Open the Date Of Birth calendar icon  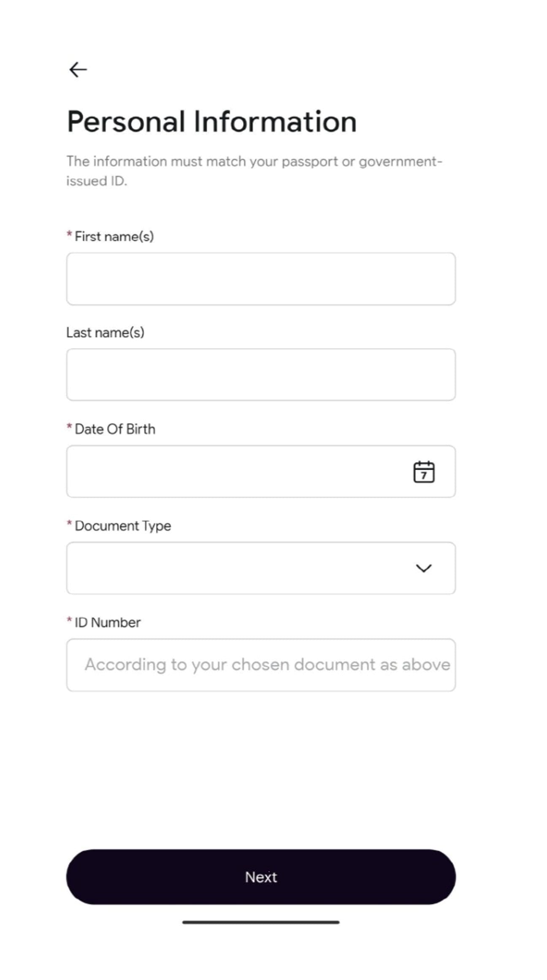[423, 472]
